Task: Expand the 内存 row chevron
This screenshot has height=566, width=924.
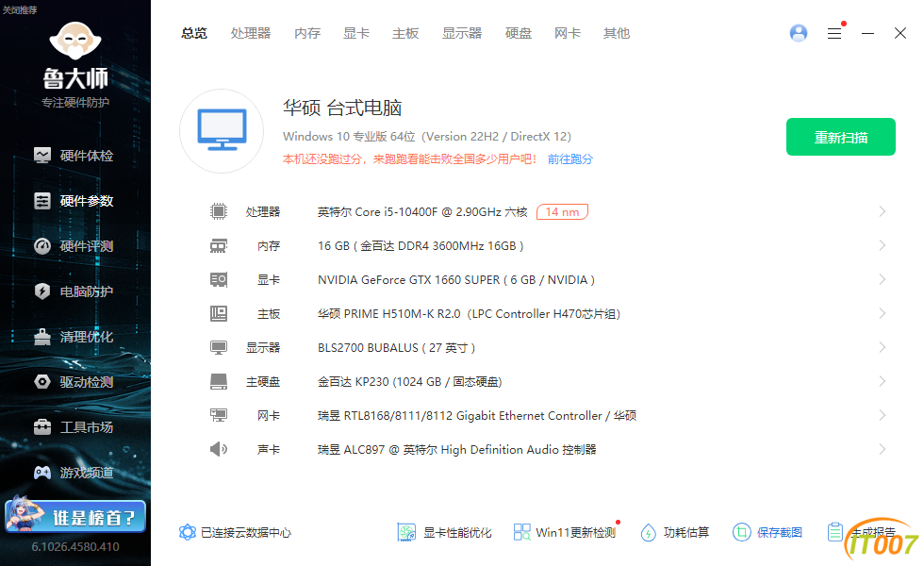Action: coord(883,245)
